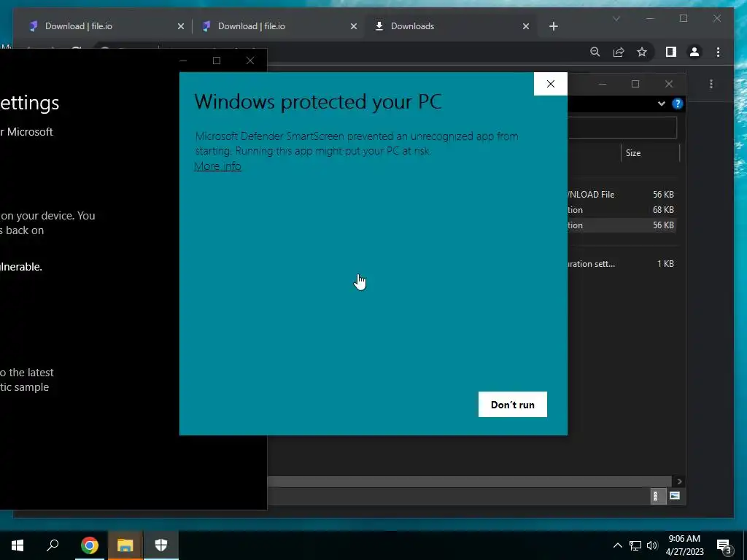This screenshot has height=560, width=747.
Task: Click File Explorer icon in taskbar
Action: [x=125, y=545]
